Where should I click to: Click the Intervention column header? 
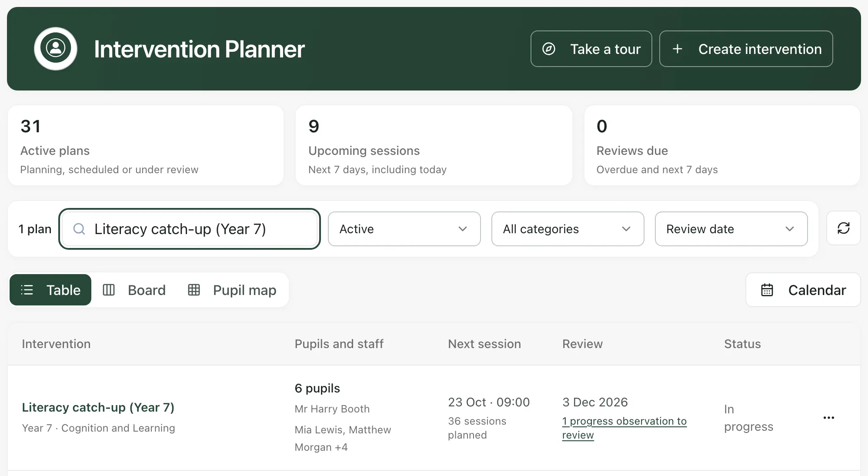pos(56,344)
